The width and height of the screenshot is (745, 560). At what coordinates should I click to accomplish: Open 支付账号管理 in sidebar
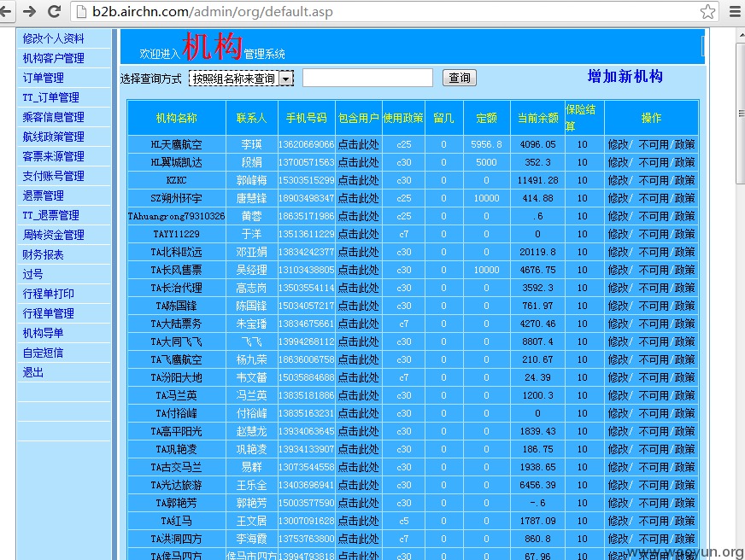pos(53,176)
